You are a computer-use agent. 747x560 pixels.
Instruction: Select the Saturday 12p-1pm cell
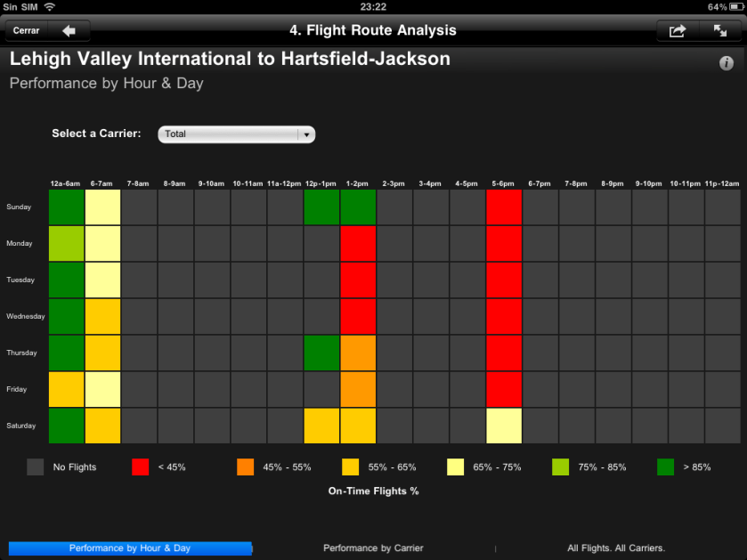pos(321,426)
